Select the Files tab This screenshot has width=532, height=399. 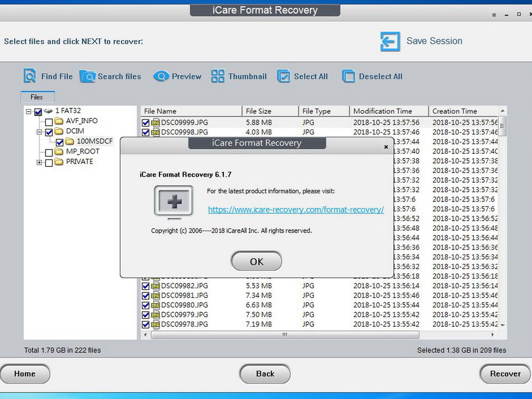point(37,97)
